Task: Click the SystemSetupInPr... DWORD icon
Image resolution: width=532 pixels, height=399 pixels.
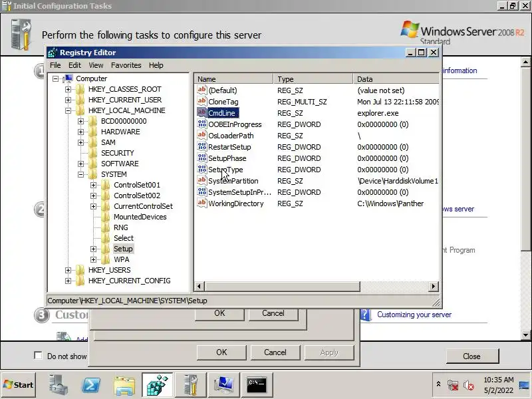Action: 202,192
